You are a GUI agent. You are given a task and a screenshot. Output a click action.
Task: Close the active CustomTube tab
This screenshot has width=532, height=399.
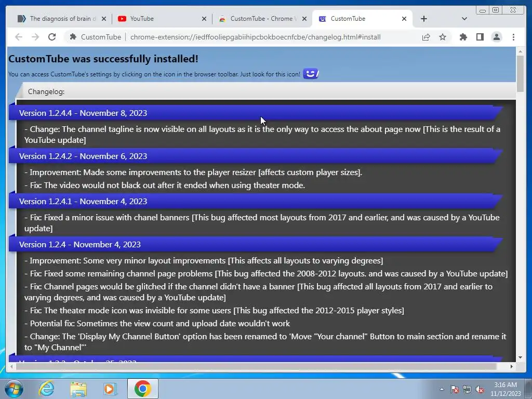404,19
